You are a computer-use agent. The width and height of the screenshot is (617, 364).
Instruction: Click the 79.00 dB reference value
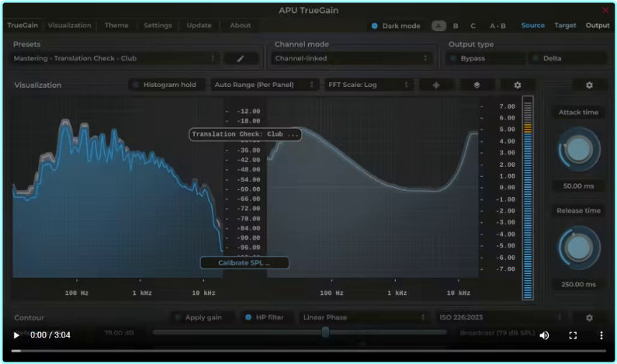click(x=119, y=333)
